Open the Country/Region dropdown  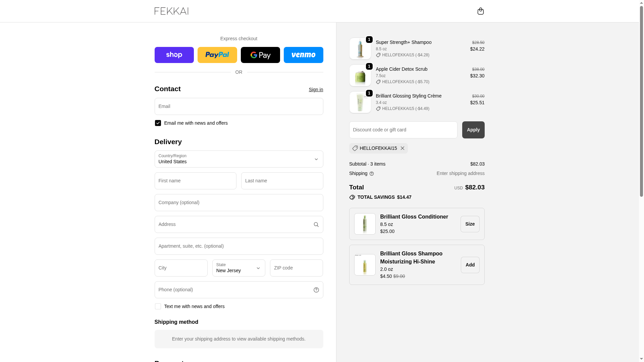point(239,159)
